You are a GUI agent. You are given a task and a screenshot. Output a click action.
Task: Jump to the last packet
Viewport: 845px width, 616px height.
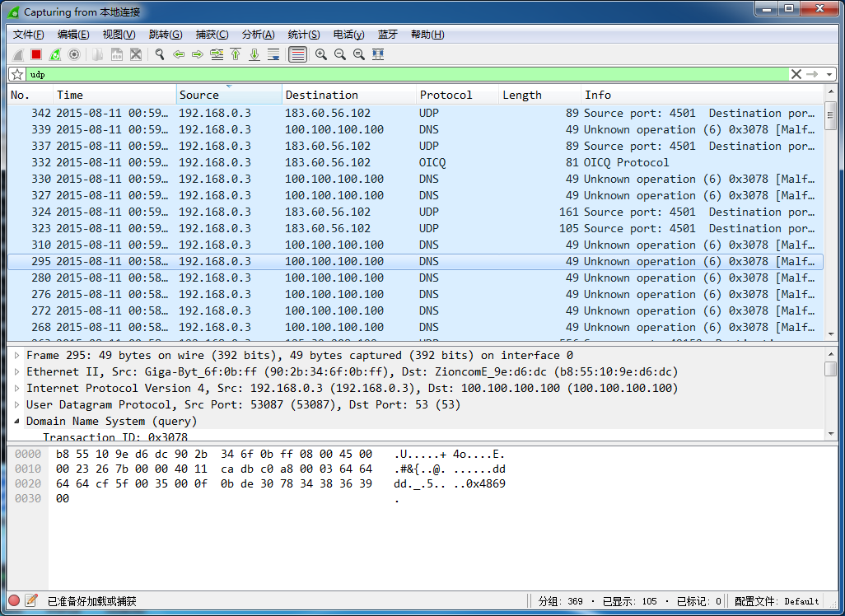pos(254,54)
